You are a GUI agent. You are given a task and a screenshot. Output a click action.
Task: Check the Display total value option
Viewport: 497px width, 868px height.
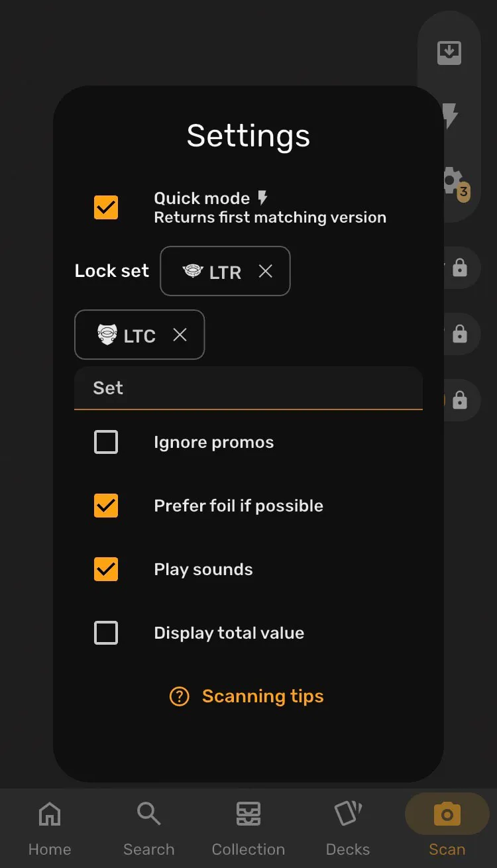coord(105,633)
